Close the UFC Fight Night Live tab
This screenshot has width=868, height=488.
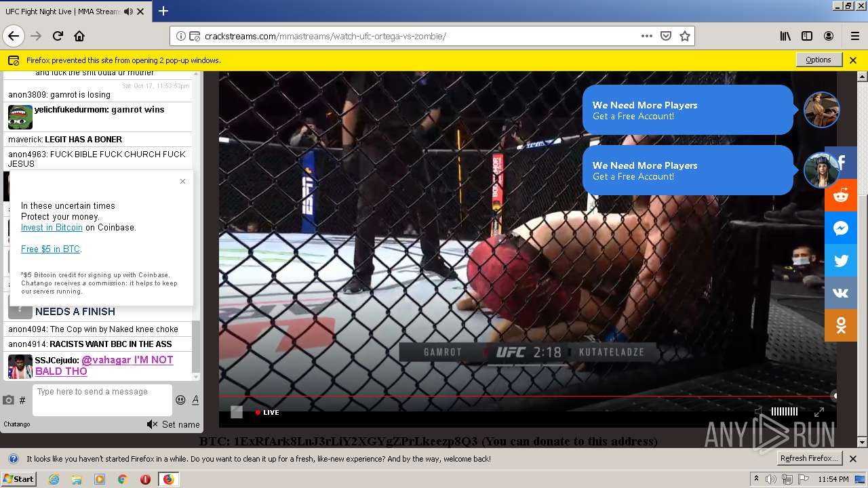(x=140, y=12)
